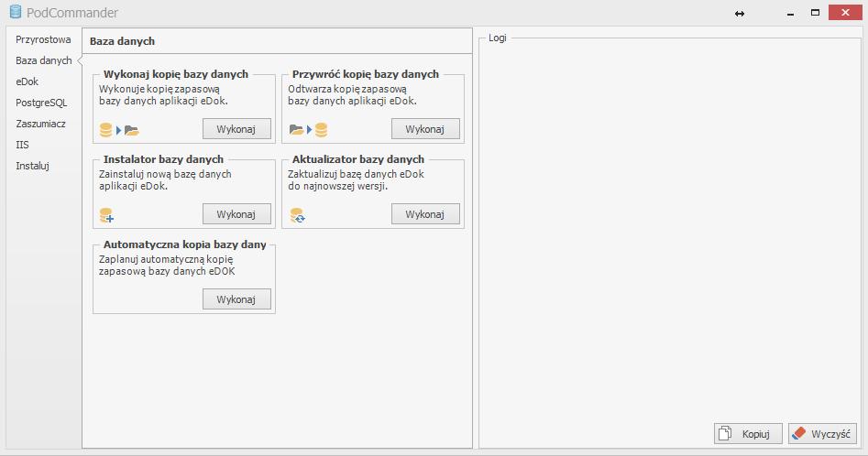Close the PodCommander window
Screen dimensions: 868x456
(845, 12)
